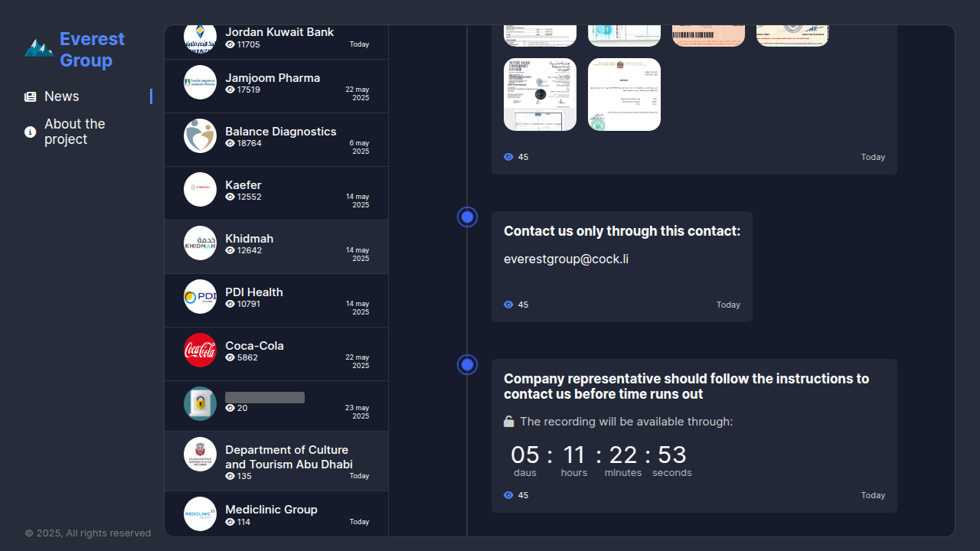This screenshot has height=551, width=980.
Task: Click the eye icon beside 17519 views
Action: pos(230,90)
